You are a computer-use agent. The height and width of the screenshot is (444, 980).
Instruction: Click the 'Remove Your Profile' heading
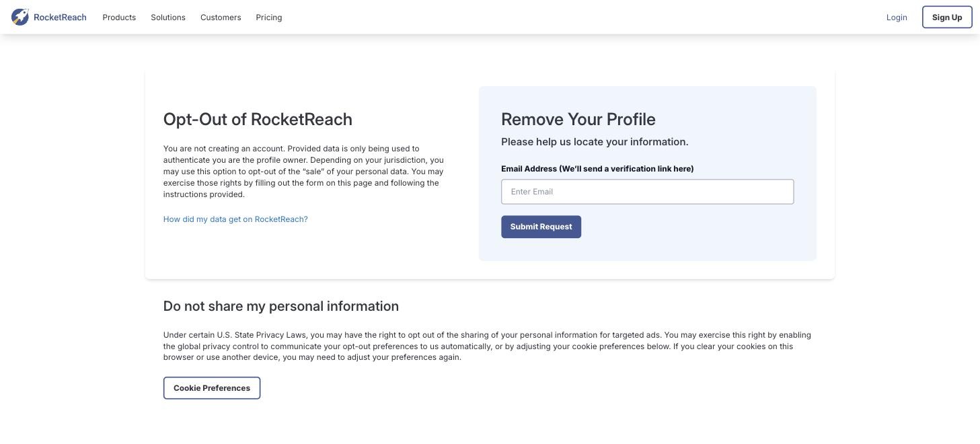click(578, 119)
